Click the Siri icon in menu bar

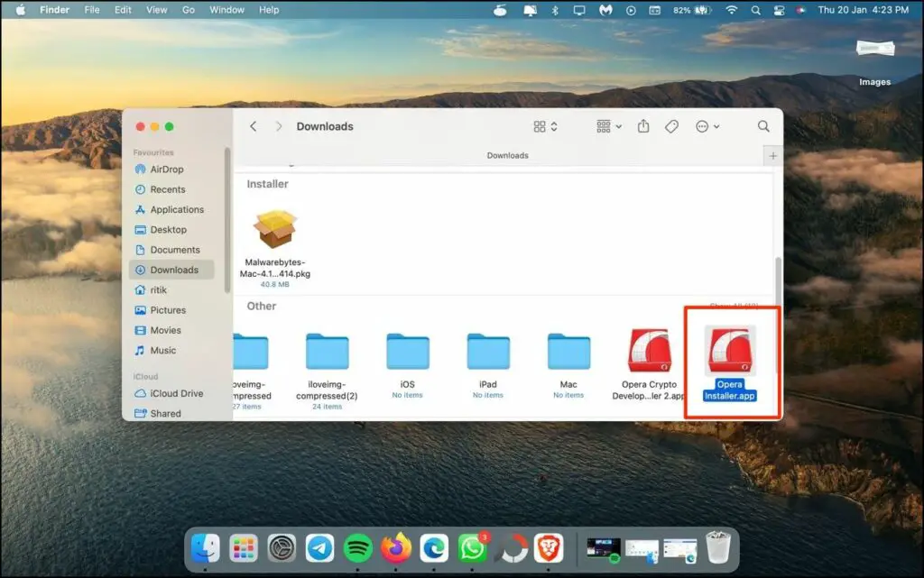point(801,10)
